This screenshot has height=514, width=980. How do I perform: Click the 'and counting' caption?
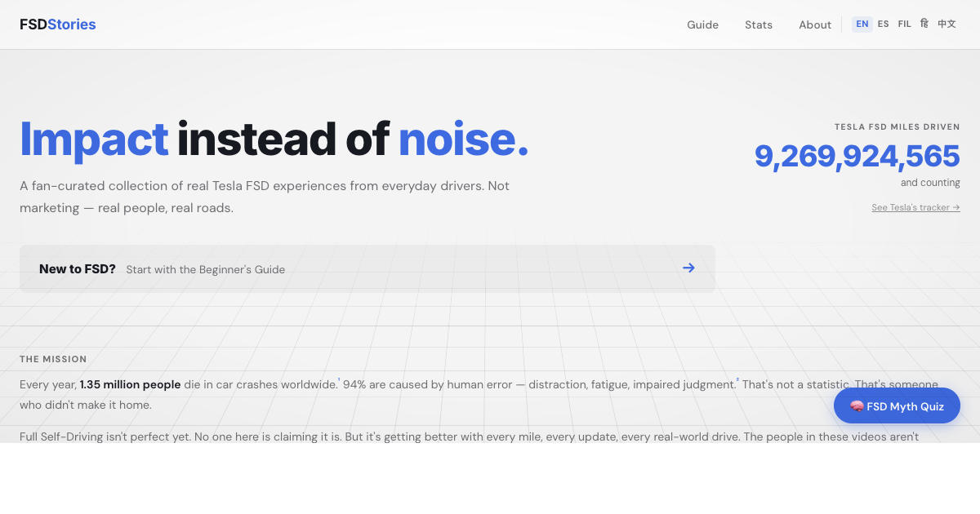click(930, 183)
